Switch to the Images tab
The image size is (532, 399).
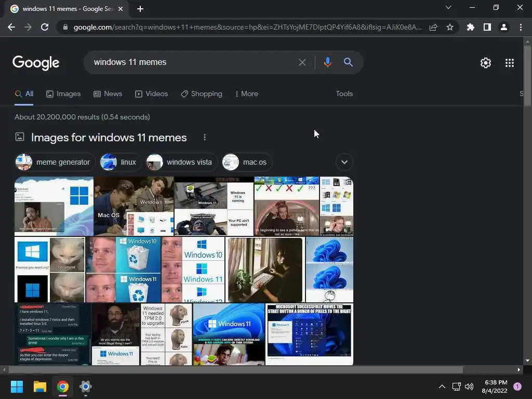click(63, 94)
